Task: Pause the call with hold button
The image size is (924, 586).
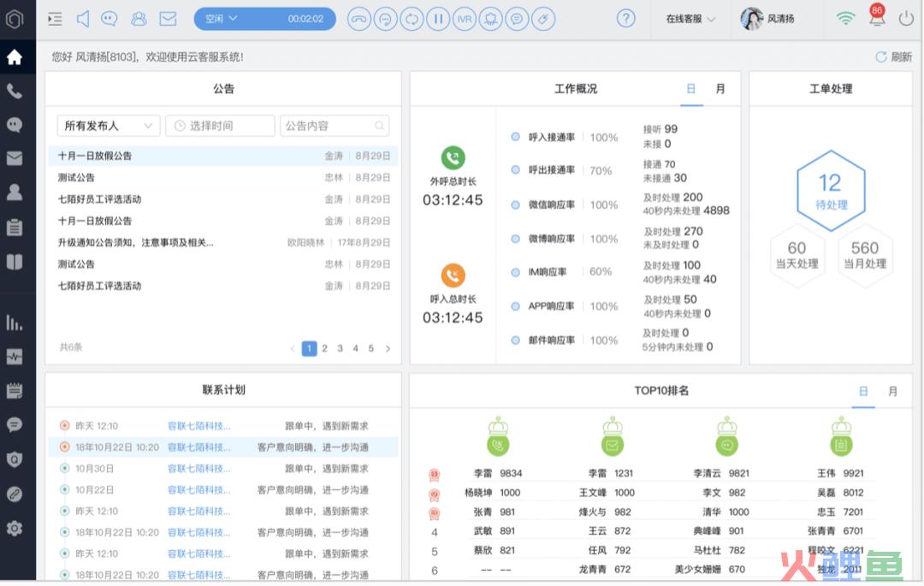Action: pyautogui.click(x=438, y=19)
